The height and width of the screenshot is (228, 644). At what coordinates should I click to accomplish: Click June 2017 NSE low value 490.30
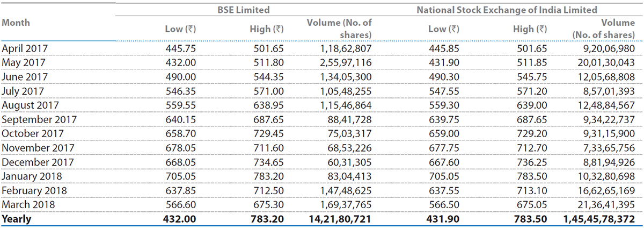[443, 77]
